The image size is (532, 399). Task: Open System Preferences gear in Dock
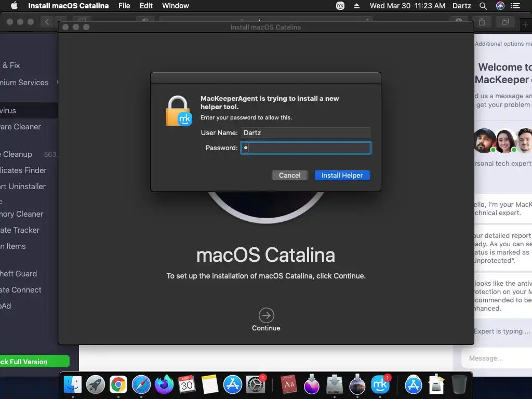(x=255, y=384)
